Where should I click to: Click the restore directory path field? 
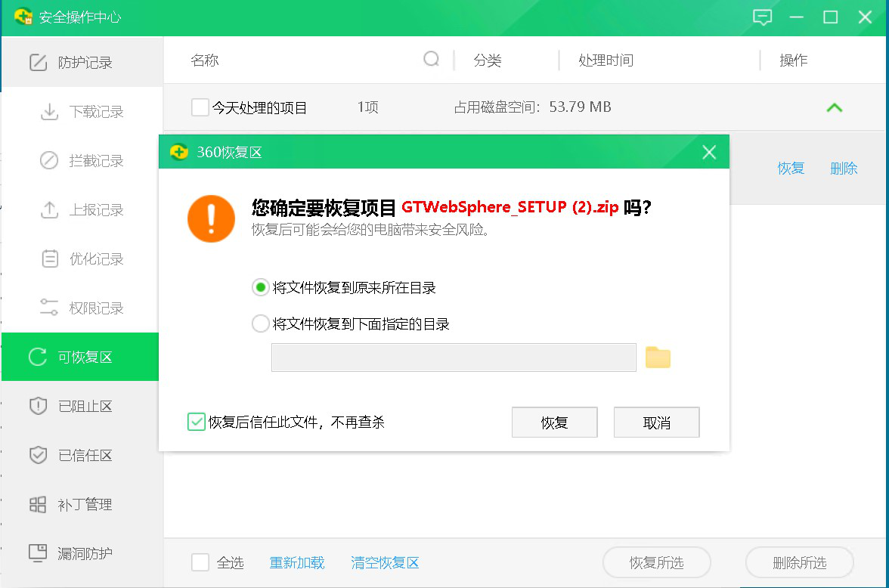(454, 357)
